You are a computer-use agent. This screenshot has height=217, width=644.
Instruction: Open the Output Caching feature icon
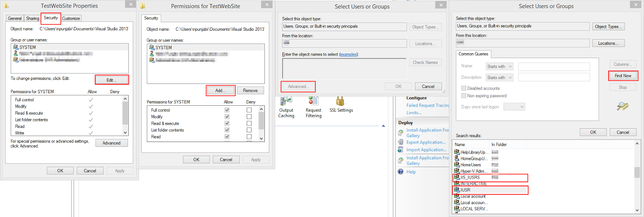(x=286, y=101)
